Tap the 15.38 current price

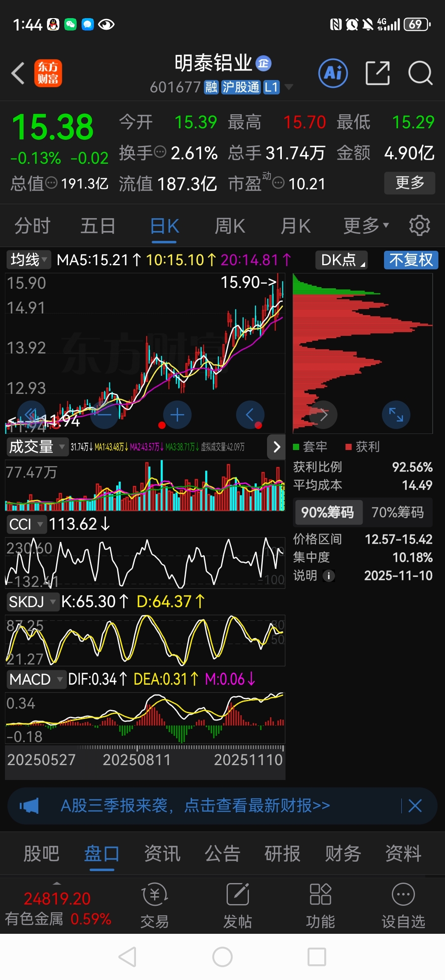(x=53, y=127)
